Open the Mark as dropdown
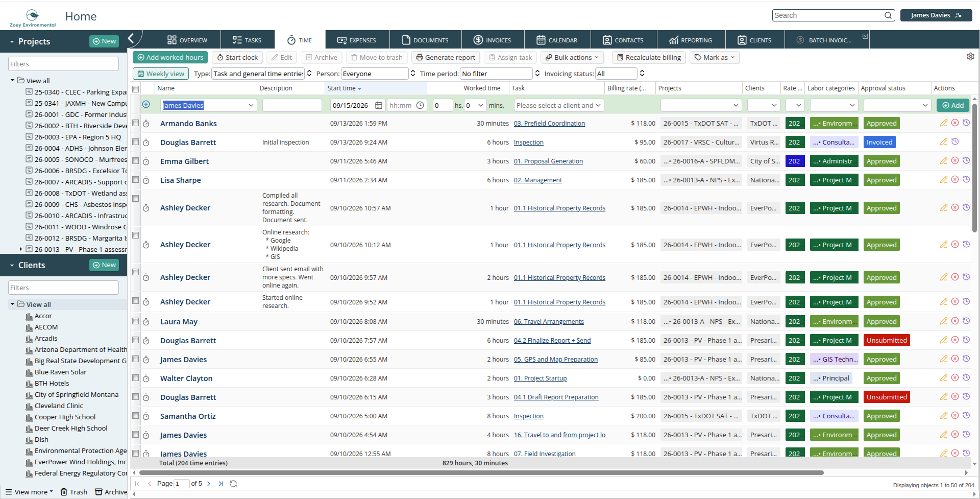Viewport: 980px width, 499px height. (x=715, y=57)
